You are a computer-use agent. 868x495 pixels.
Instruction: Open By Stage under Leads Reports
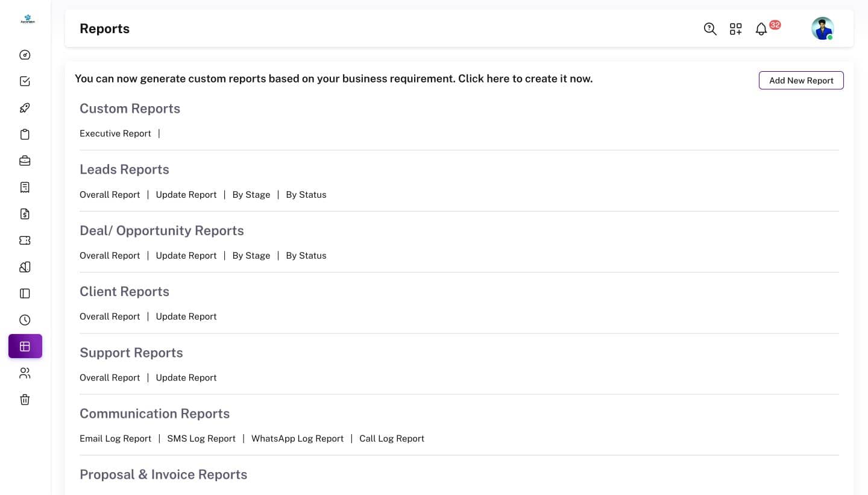[251, 195]
